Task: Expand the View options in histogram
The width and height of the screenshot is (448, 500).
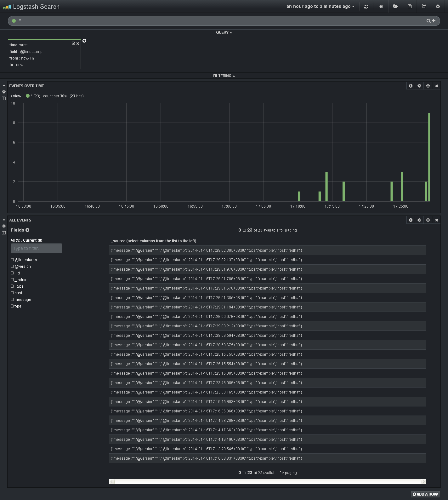Action: (16, 96)
